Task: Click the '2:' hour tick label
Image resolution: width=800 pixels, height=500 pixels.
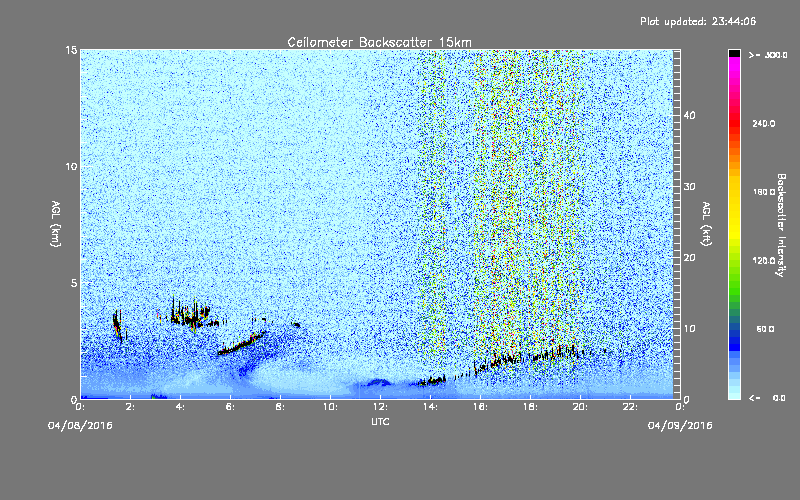Action: (x=131, y=407)
